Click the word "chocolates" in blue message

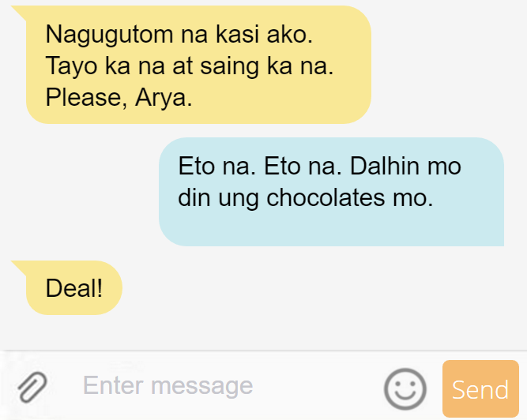326,197
